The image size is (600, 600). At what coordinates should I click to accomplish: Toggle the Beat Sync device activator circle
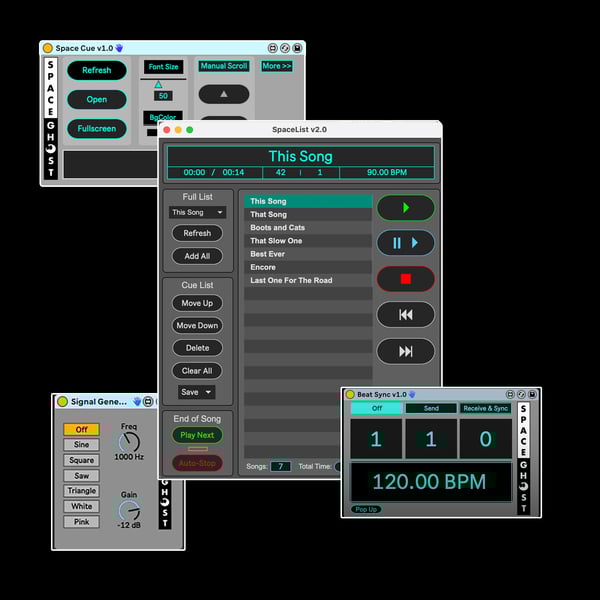point(350,395)
